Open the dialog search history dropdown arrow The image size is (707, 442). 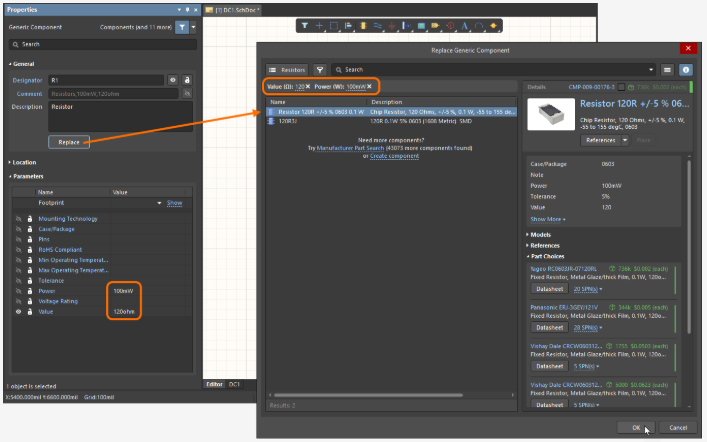coord(651,70)
